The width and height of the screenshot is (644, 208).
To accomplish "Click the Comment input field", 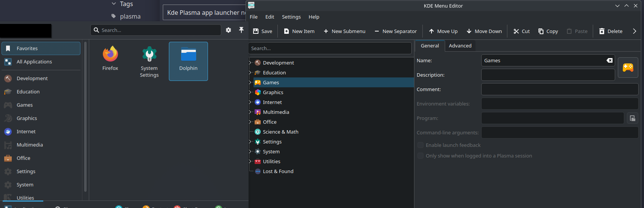I will [x=560, y=89].
